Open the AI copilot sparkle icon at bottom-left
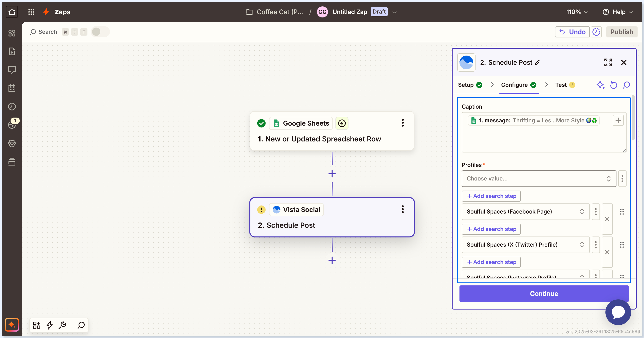This screenshot has width=644, height=338. pos(12,324)
